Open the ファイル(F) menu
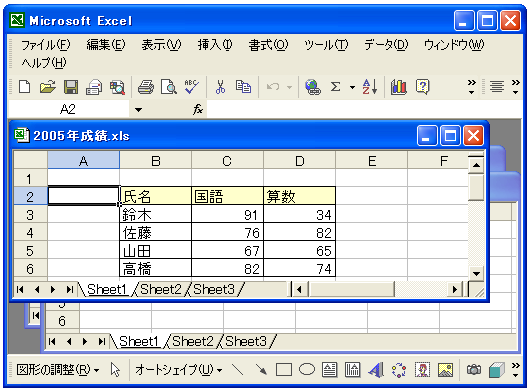Viewport: 531px width, 391px height. [x=46, y=45]
